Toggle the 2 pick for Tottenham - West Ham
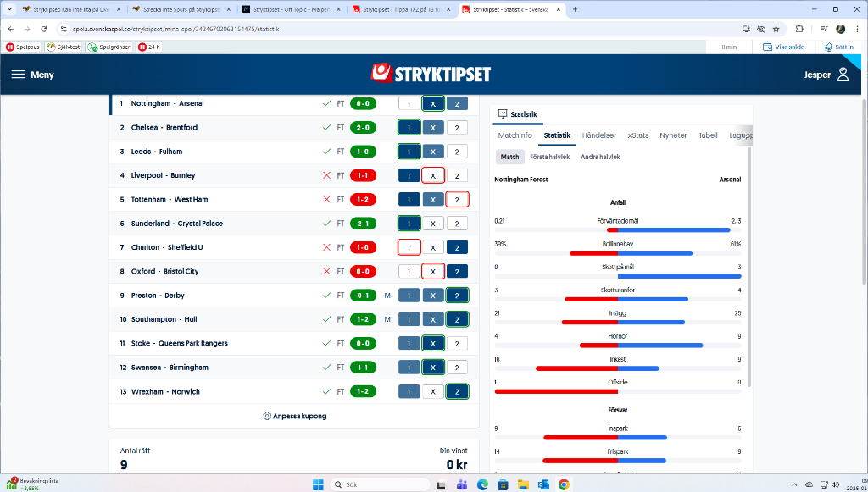Image resolution: width=868 pixels, height=492 pixels. [457, 200]
